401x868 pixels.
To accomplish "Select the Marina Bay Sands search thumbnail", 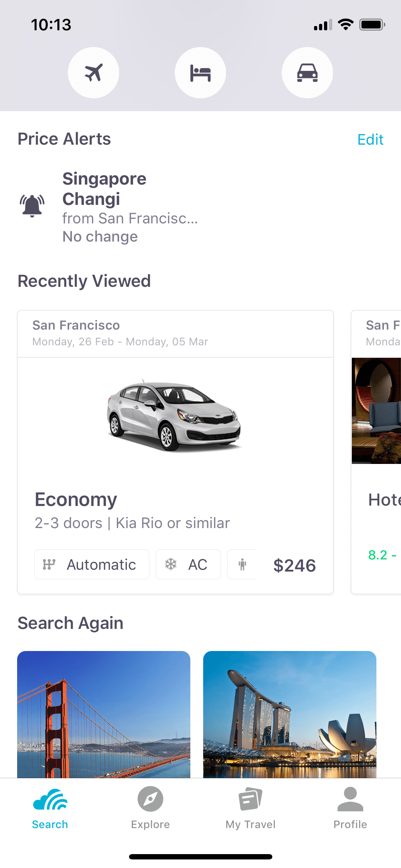I will point(290,714).
